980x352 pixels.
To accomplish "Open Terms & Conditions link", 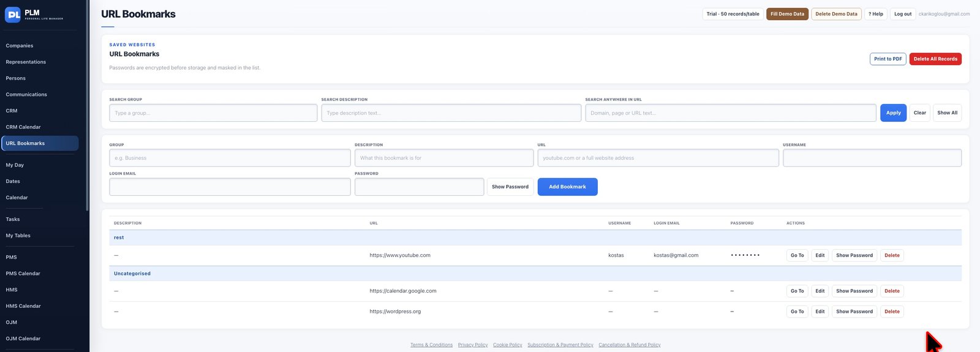I will pos(431,345).
